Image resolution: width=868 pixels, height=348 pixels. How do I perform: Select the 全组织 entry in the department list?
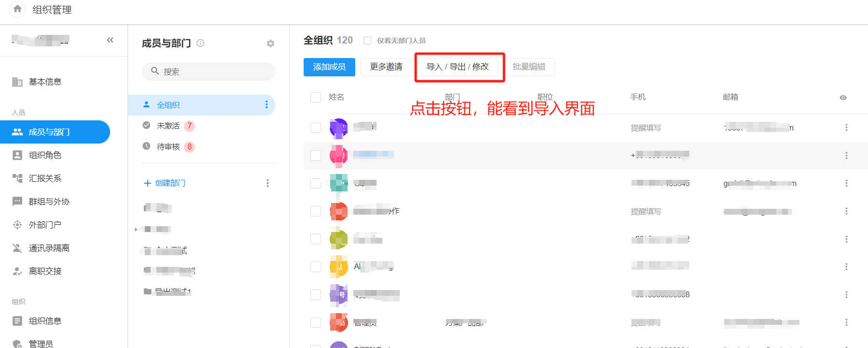pos(201,105)
